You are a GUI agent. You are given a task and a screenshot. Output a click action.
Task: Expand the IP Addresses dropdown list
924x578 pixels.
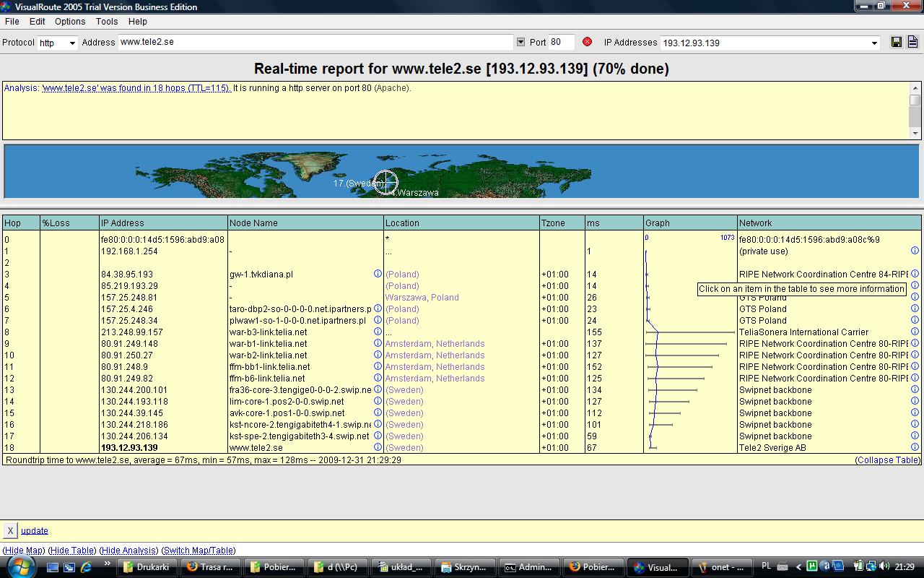(x=874, y=43)
